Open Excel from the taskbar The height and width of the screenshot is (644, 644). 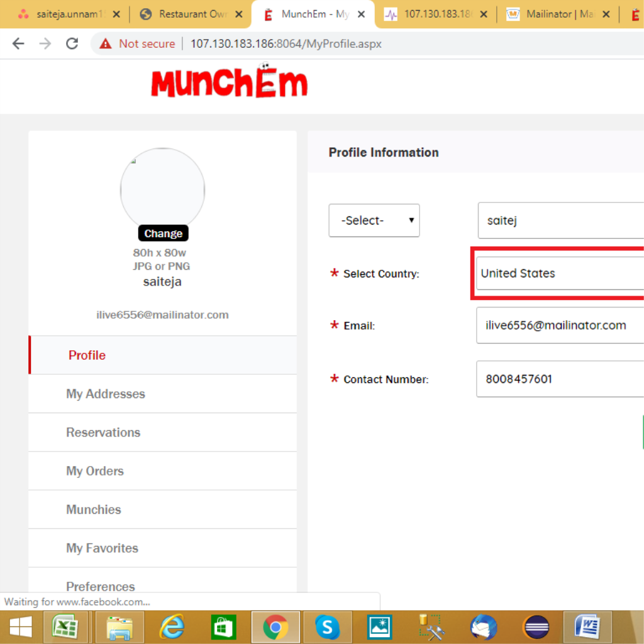click(x=65, y=626)
